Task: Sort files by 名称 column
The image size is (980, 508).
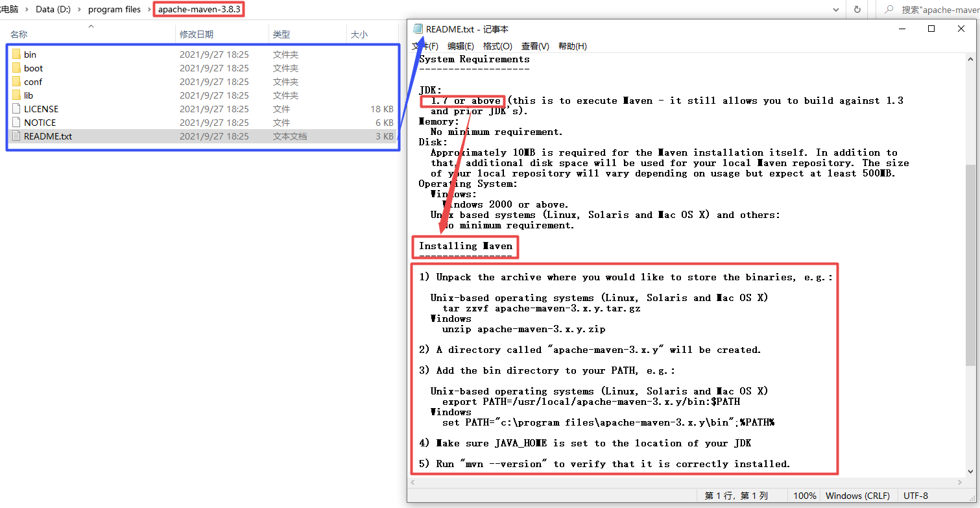Action: point(19,34)
